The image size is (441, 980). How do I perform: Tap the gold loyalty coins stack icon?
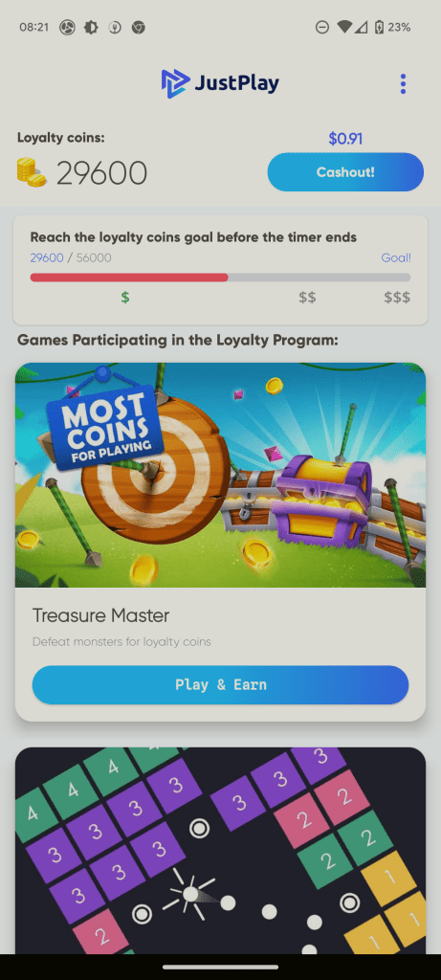point(32,172)
